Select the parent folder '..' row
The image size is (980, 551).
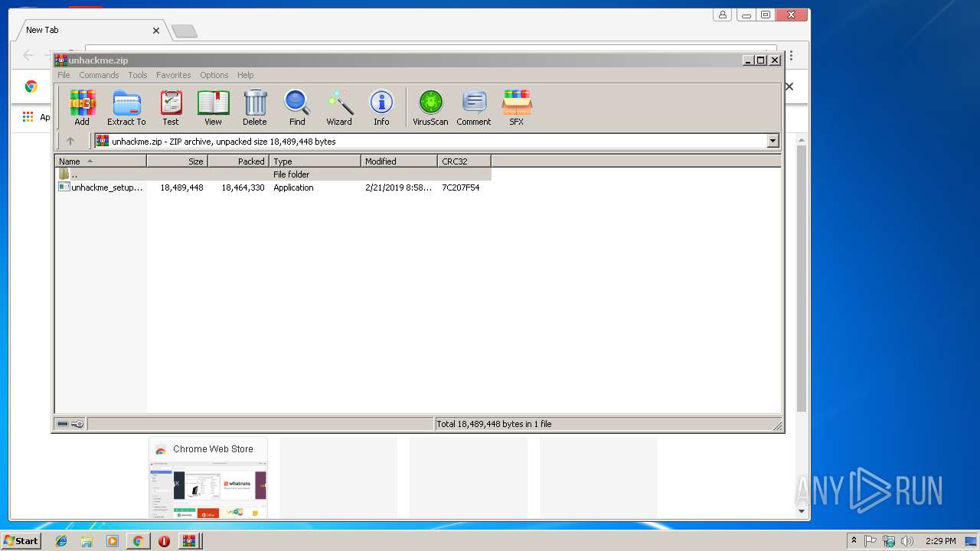tap(273, 174)
